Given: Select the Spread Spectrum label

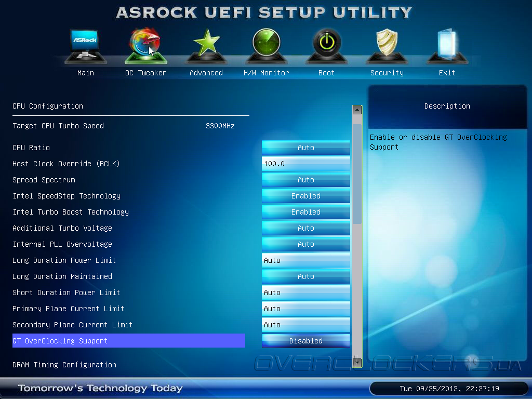Looking at the screenshot, I should pos(44,180).
